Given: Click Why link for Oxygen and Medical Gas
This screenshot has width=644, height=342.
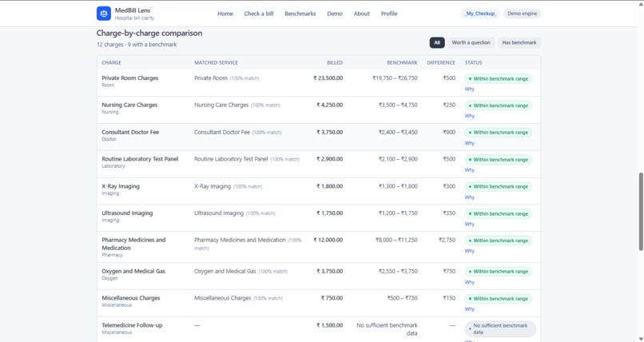Looking at the screenshot, I should (x=470, y=282).
